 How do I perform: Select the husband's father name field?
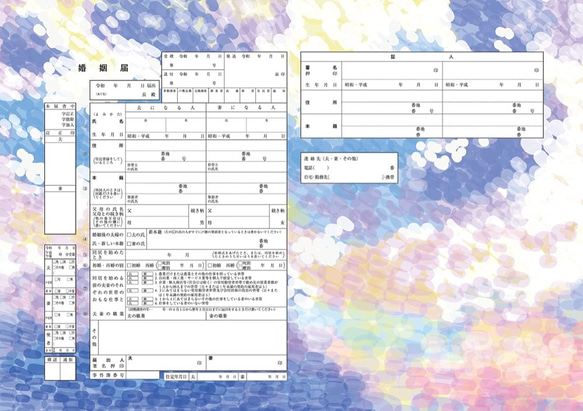[x=157, y=211]
